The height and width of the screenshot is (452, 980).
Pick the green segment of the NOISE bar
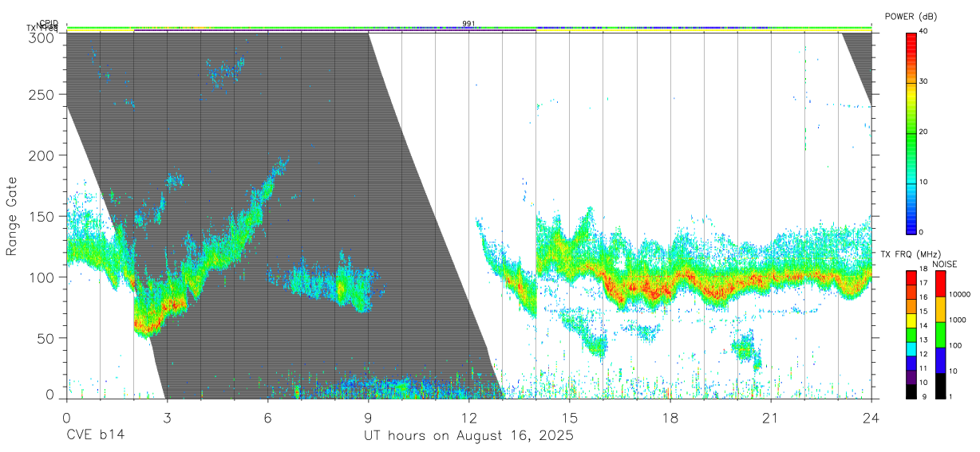point(939,335)
